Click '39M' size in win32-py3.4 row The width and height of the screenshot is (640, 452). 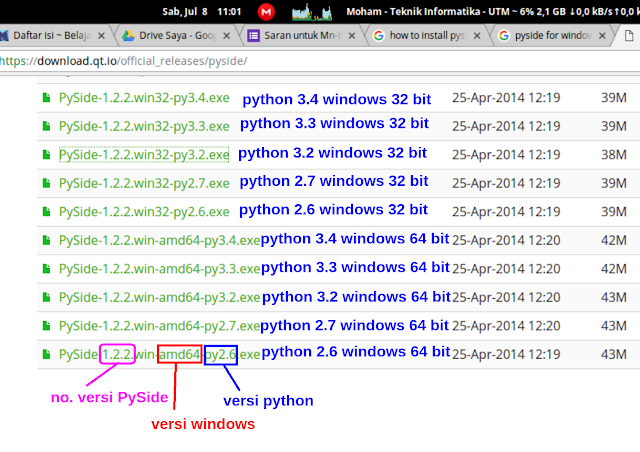613,98
